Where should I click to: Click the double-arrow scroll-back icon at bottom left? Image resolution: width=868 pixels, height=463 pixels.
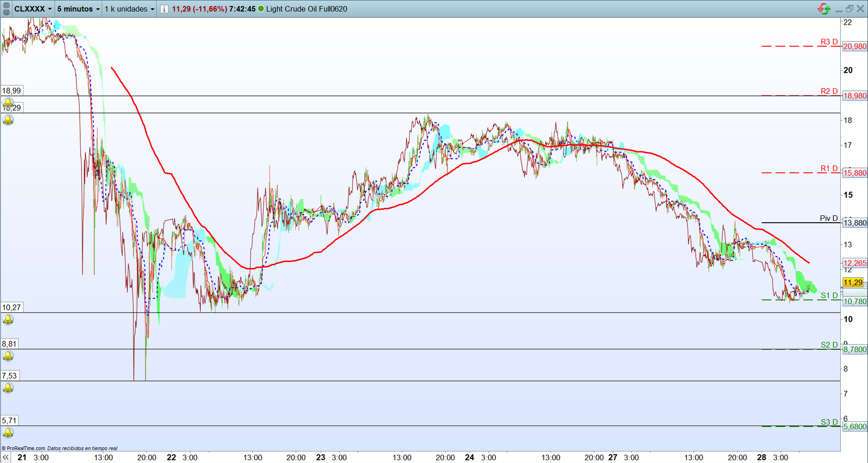pos(6,457)
